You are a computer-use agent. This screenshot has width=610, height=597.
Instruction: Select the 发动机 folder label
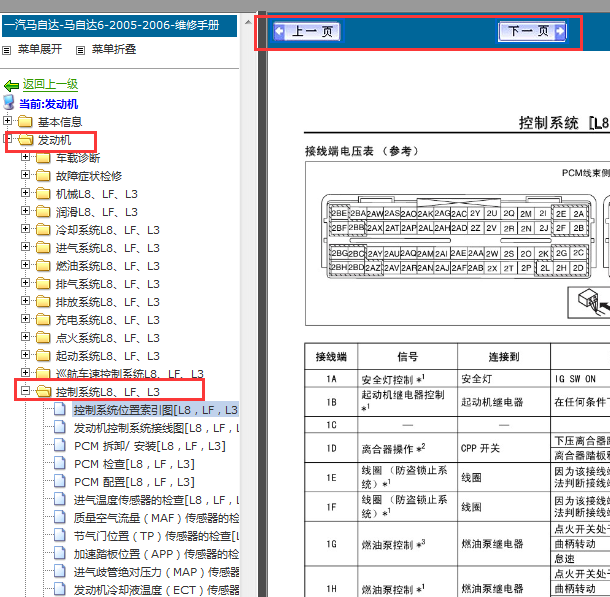[54, 140]
